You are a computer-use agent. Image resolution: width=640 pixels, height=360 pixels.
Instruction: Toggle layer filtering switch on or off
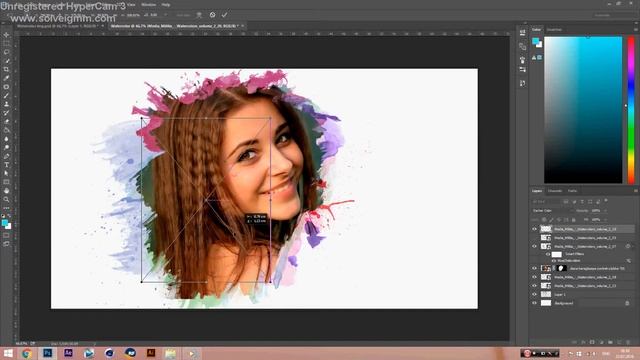click(x=606, y=201)
